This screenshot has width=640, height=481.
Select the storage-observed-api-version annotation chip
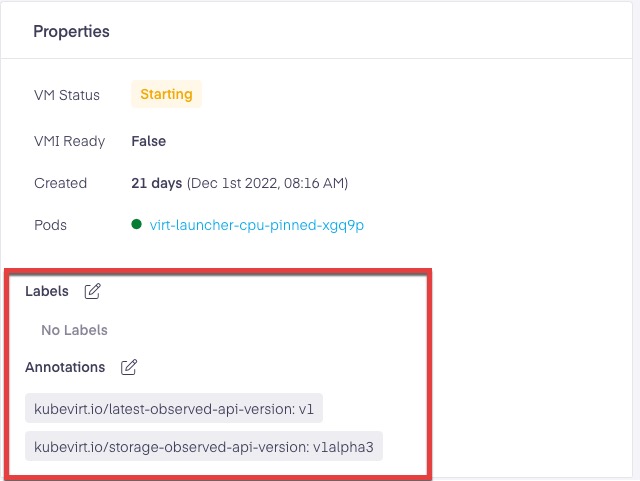click(203, 446)
